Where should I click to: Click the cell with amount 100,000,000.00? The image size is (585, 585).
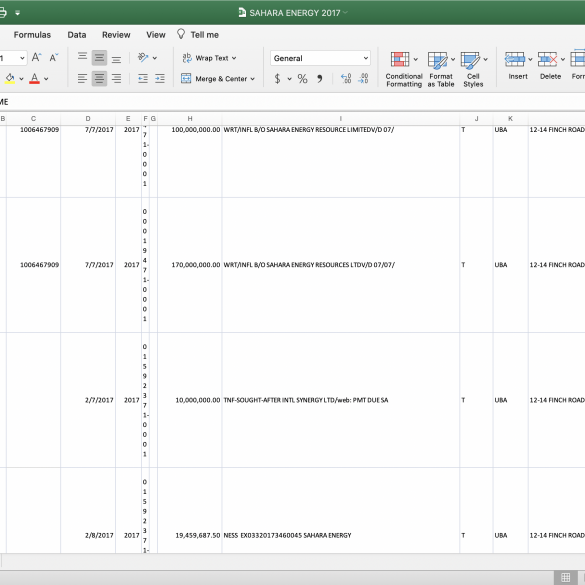pyautogui.click(x=190, y=162)
